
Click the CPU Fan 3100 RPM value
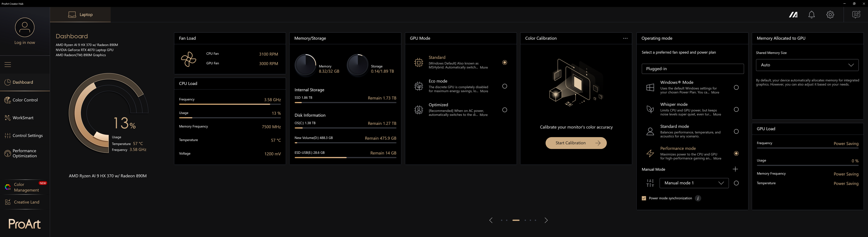(268, 54)
